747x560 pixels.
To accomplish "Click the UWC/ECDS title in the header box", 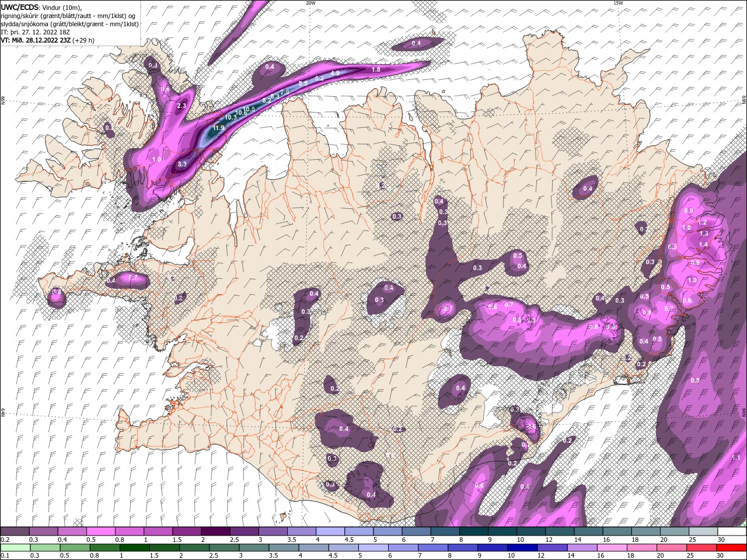I will [20, 7].
